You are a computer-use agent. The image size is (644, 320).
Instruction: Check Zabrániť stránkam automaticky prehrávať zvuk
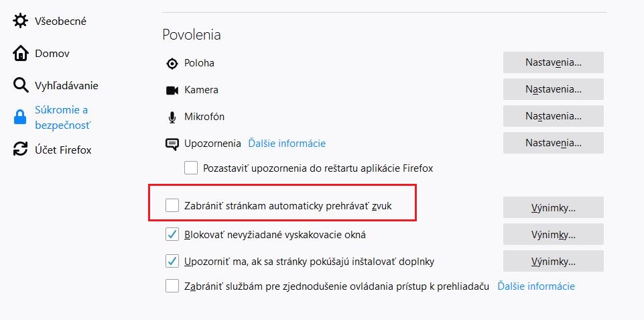point(172,206)
